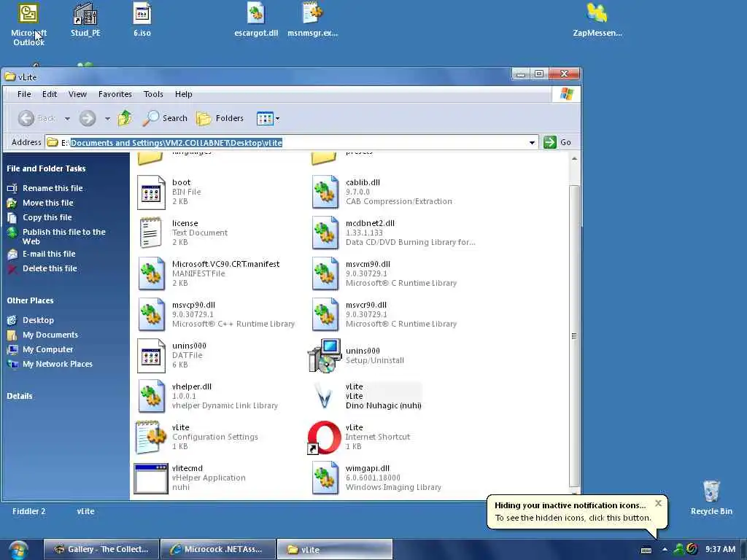The height and width of the screenshot is (560, 747).
Task: Select msnmsgr.exe desktop icon
Action: point(312,20)
